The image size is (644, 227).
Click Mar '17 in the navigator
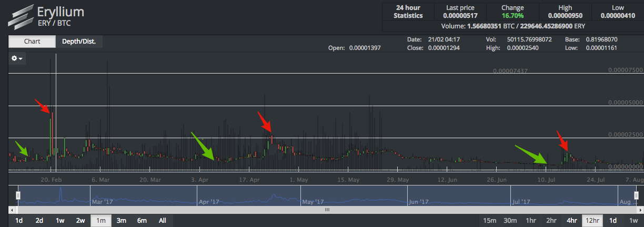point(103,201)
